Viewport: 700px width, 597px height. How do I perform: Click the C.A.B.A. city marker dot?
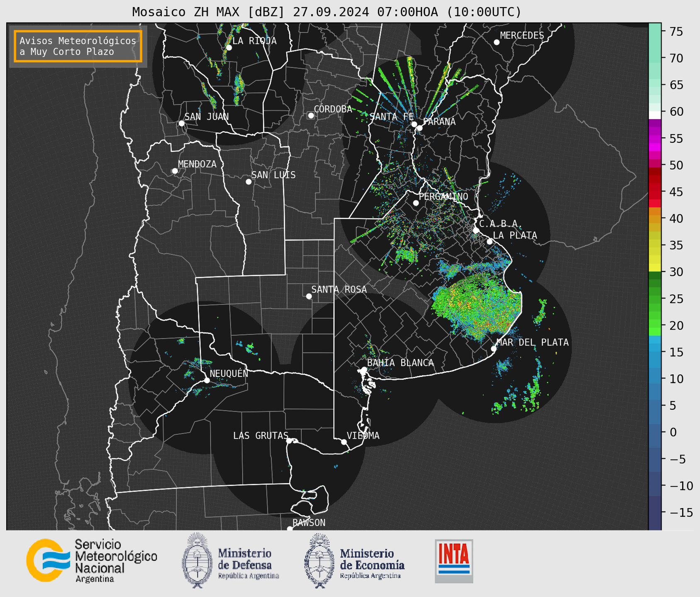tap(476, 230)
